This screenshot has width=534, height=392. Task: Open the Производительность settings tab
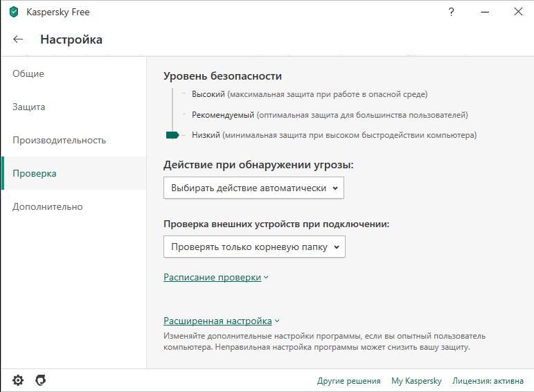pyautogui.click(x=59, y=140)
